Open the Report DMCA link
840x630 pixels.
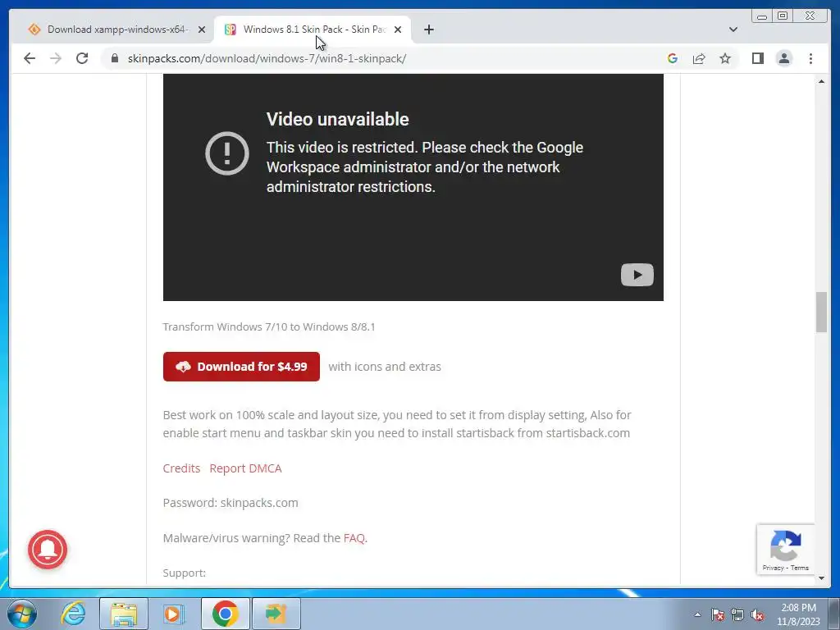tap(245, 468)
